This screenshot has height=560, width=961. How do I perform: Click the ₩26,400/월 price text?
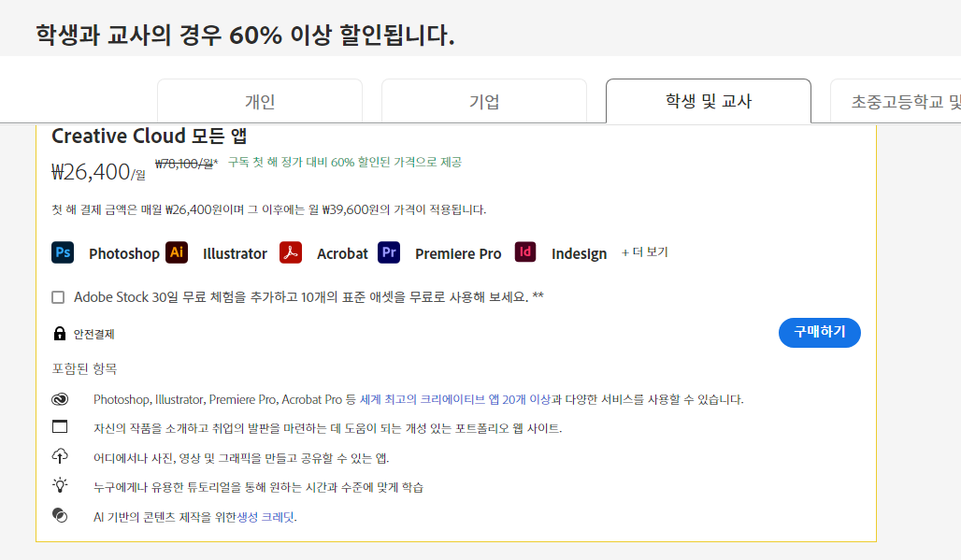[x=99, y=172]
